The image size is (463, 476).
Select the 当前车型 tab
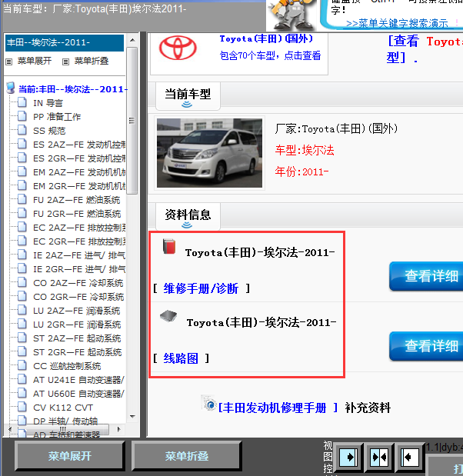tap(188, 95)
